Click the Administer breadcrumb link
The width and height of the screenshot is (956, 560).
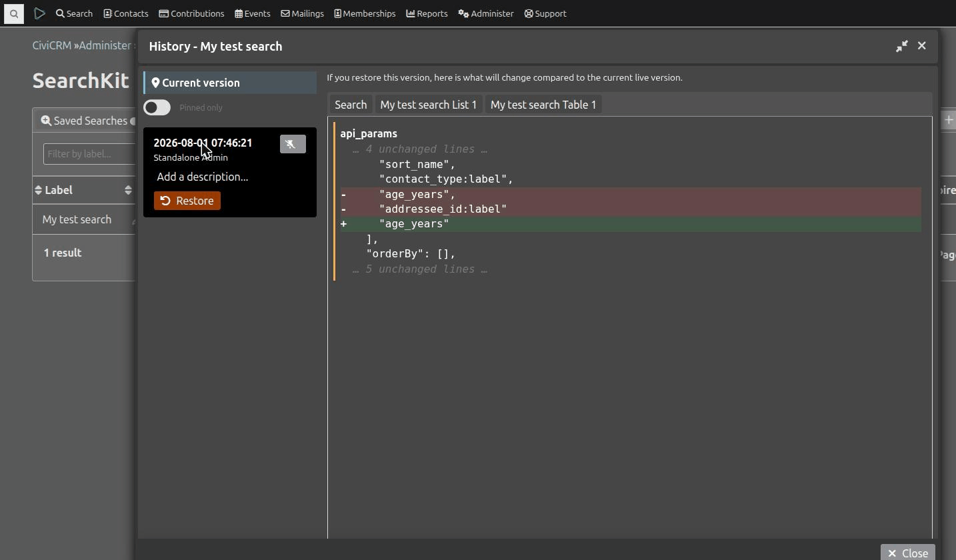105,45
